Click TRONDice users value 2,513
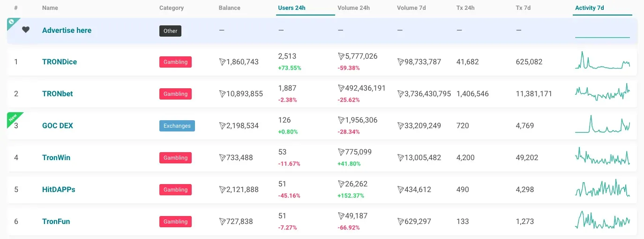644x239 pixels. [287, 56]
